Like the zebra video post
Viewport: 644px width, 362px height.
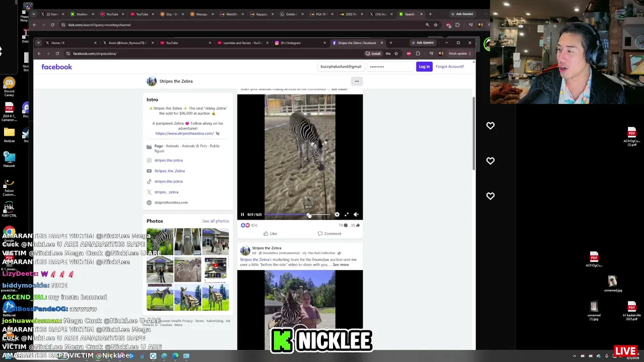(270, 233)
